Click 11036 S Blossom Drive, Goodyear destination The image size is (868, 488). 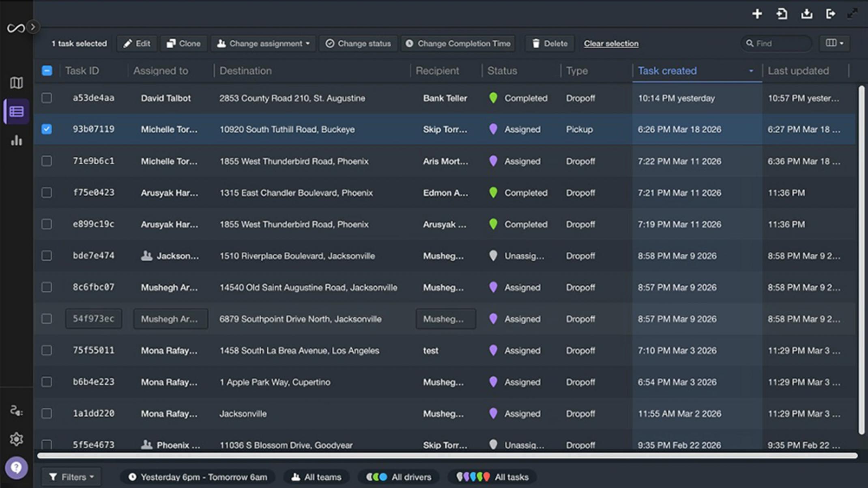[x=286, y=445]
